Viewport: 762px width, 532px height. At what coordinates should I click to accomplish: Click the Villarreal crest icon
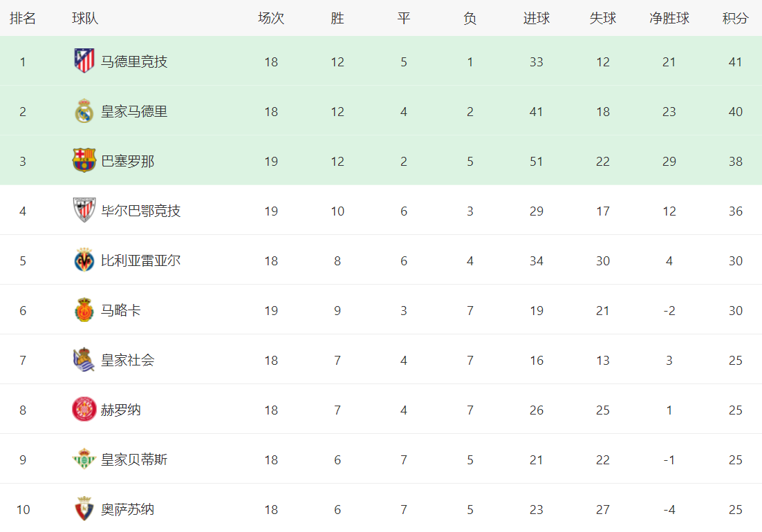pos(84,260)
